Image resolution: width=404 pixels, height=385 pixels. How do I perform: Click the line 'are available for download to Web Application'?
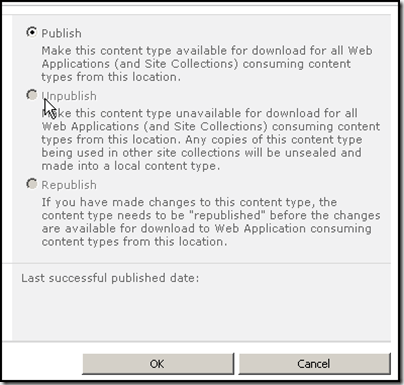(206, 228)
